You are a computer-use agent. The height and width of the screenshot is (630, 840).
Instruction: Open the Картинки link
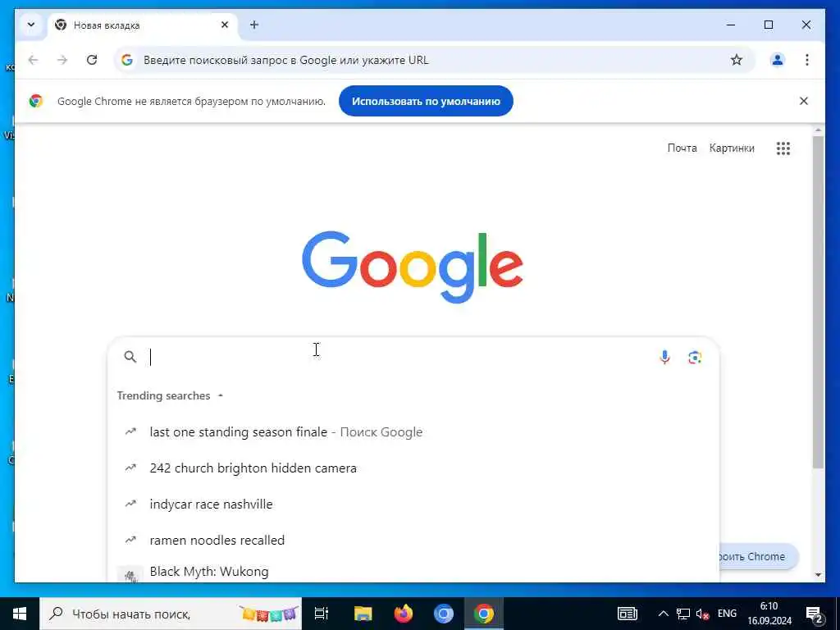732,148
